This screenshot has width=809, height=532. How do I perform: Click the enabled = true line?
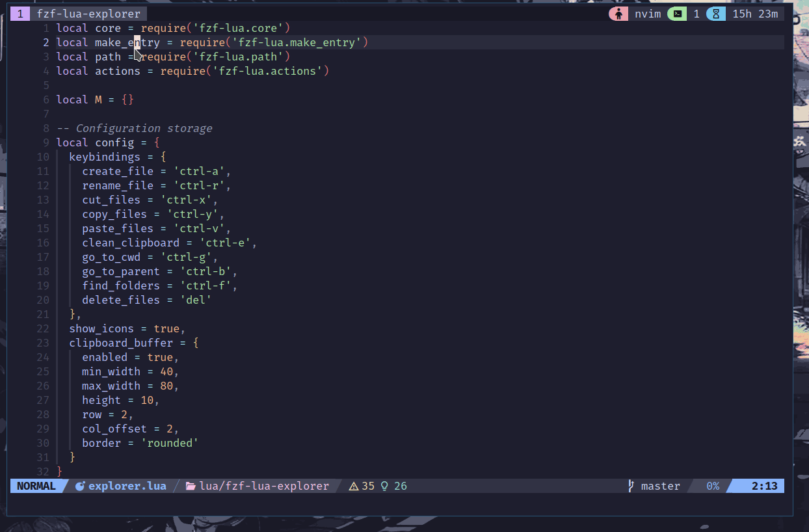tap(131, 357)
